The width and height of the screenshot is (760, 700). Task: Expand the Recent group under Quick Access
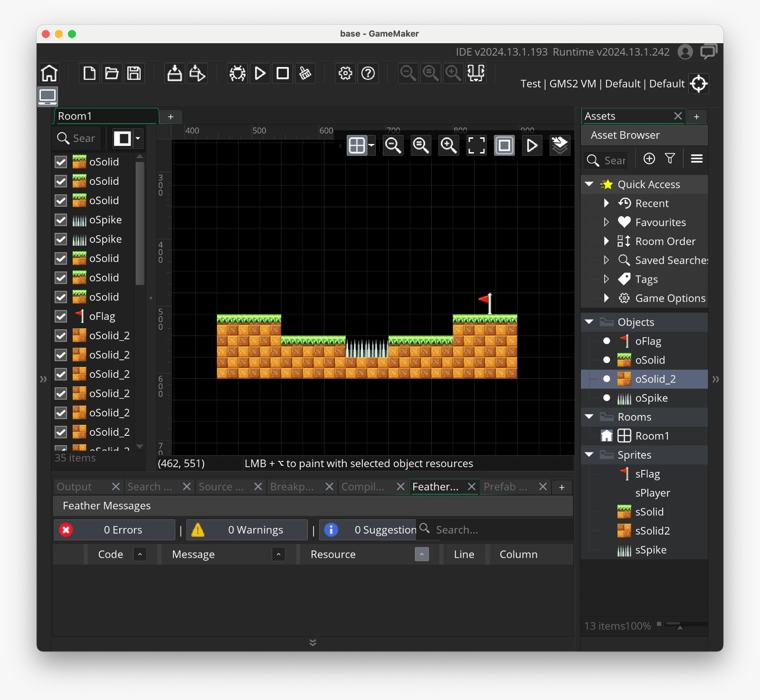(x=606, y=203)
